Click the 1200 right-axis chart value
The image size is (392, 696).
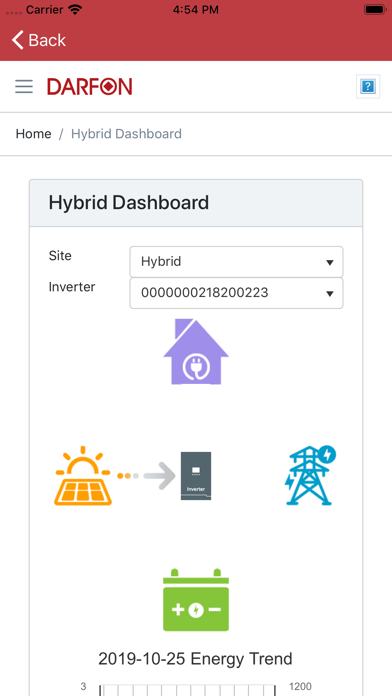[x=300, y=686]
